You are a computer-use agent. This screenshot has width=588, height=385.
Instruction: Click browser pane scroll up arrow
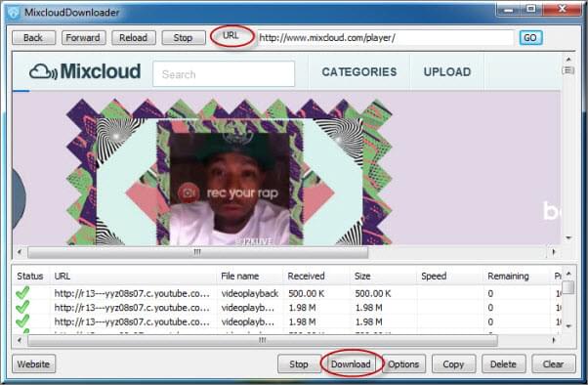tap(568, 60)
